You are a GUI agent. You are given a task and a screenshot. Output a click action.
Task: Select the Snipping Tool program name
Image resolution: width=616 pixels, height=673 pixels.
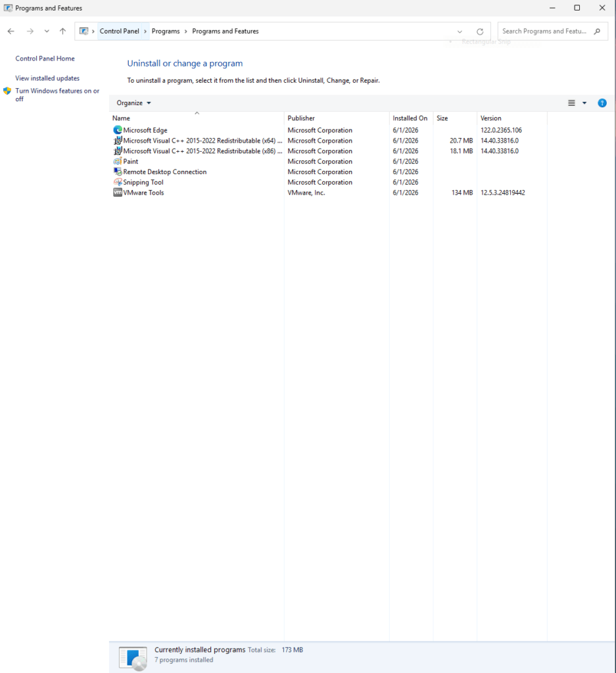143,182
